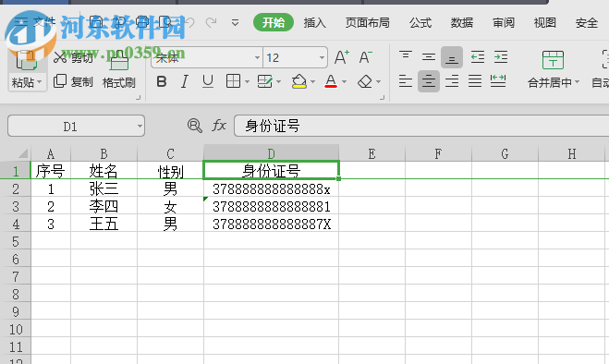609x364 pixels.
Task: Apply red font color
Action: [331, 81]
